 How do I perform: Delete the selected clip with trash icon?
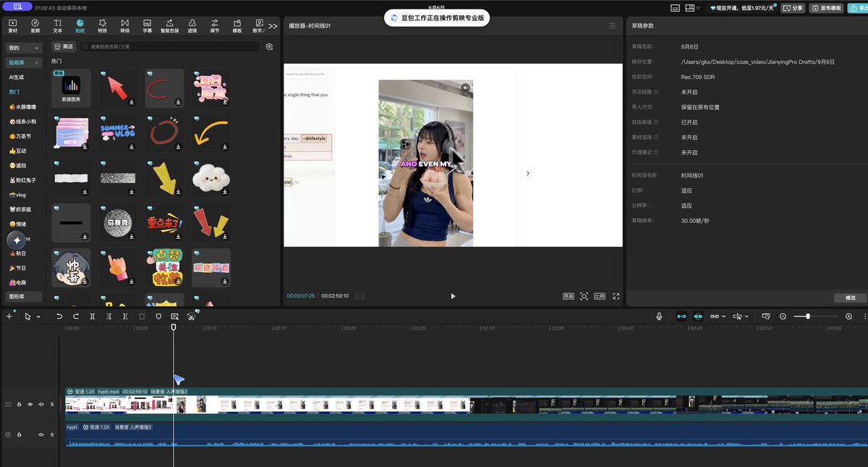(142, 316)
